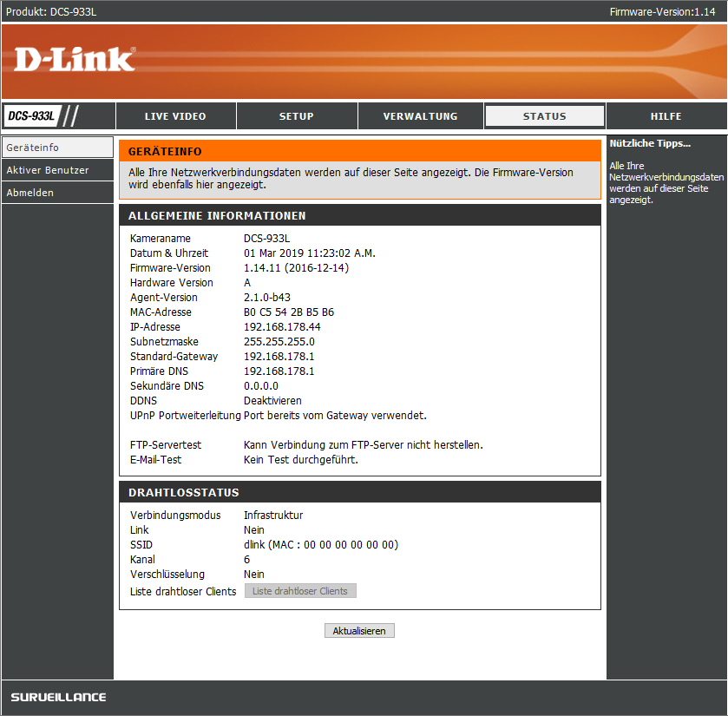Open Aktiver Benutzer in the sidebar
The image size is (728, 716).
point(57,170)
